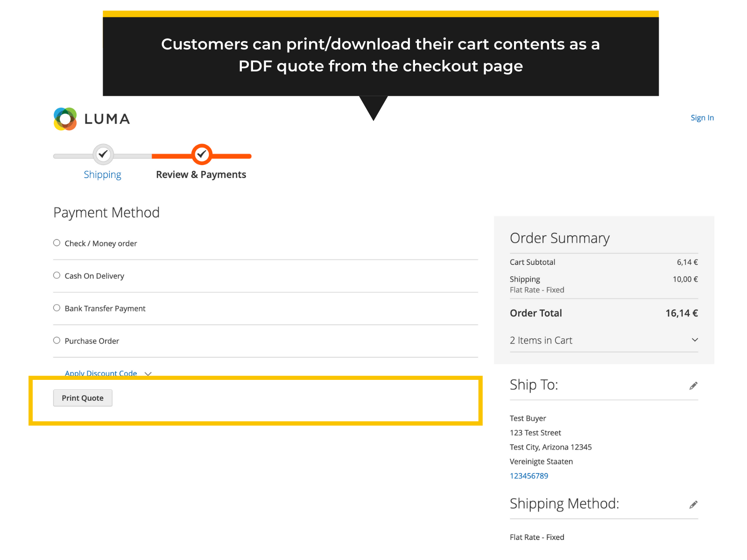Click the edit pencil beside Shipping Method
The width and height of the screenshot is (747, 560).
(694, 504)
